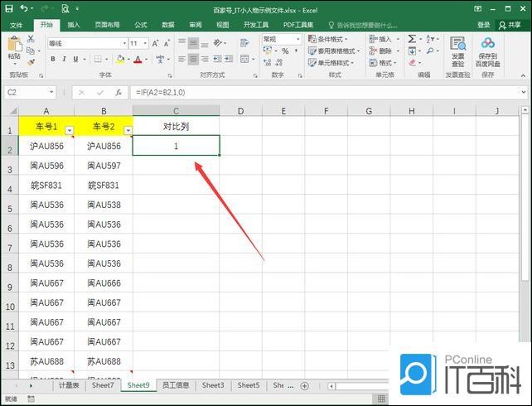The image size is (532, 406).
Task: Open the Formulas ribbon tab
Action: pos(141,25)
